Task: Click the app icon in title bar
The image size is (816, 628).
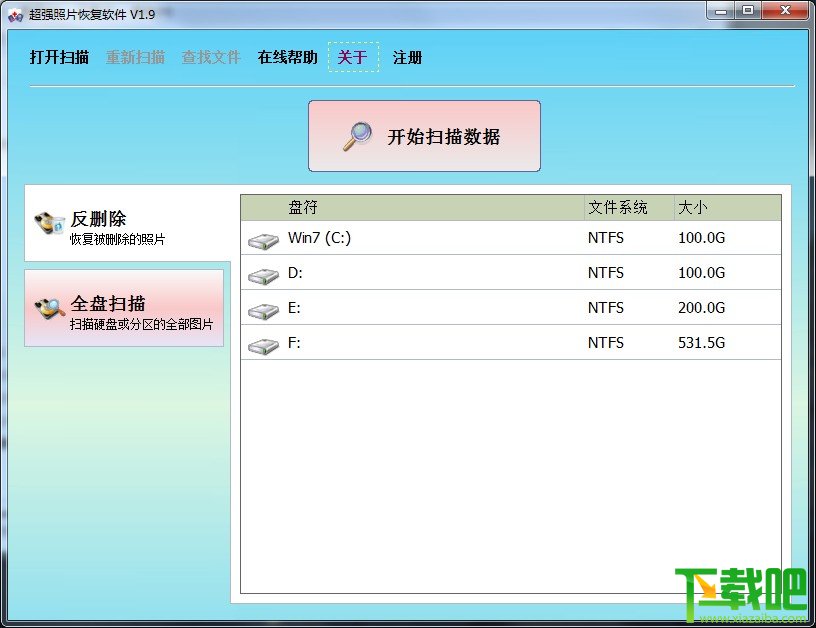Action: click(16, 15)
